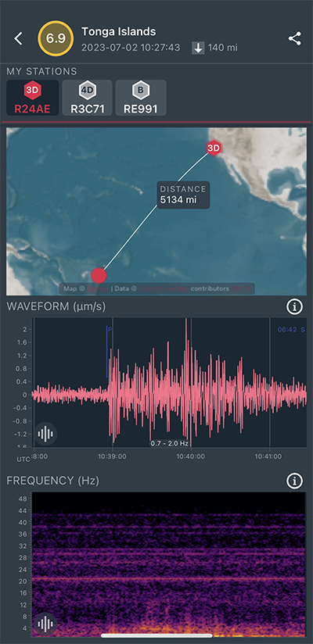Open the waveform info icon
The width and height of the screenshot is (313, 644).
coord(294,306)
